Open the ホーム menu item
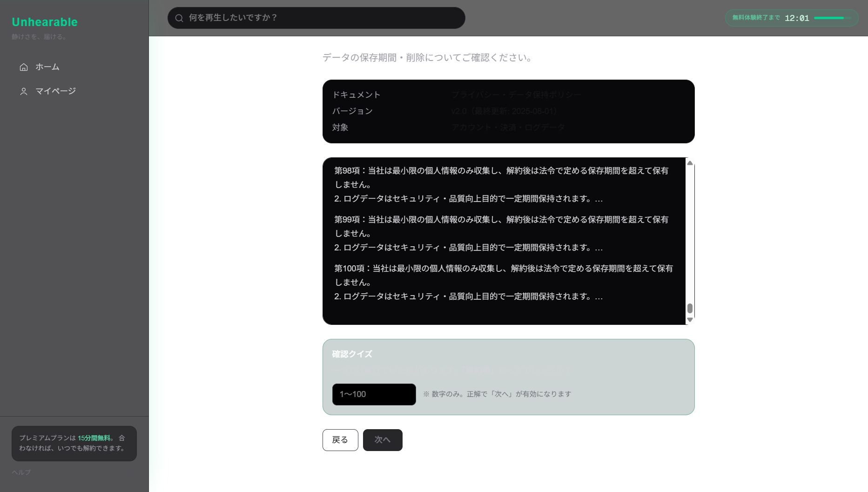This screenshot has width=868, height=492. tap(47, 67)
